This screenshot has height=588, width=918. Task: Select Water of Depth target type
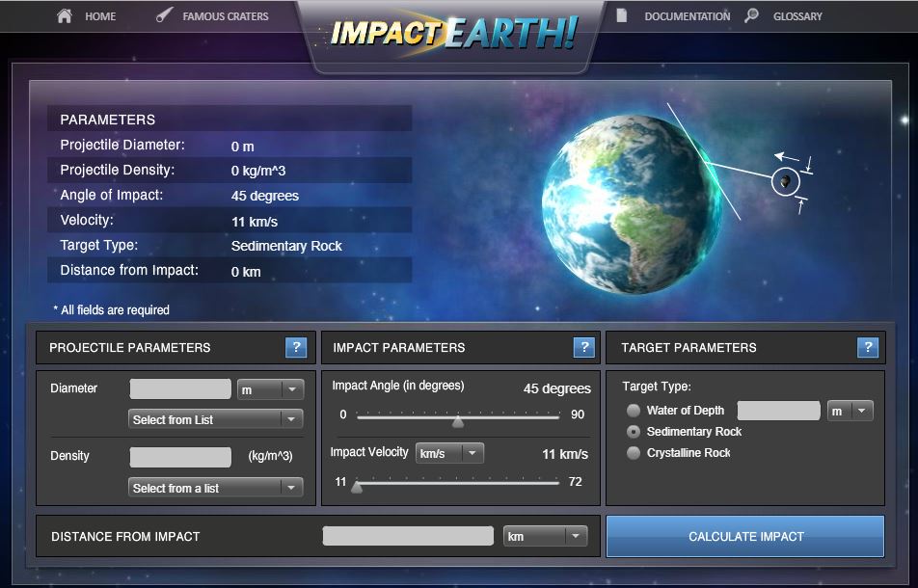pyautogui.click(x=634, y=411)
